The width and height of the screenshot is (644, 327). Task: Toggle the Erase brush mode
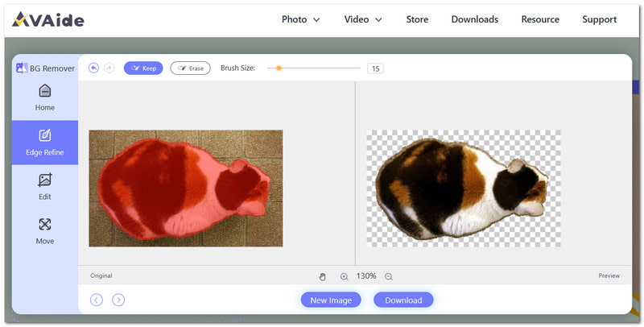click(x=190, y=68)
